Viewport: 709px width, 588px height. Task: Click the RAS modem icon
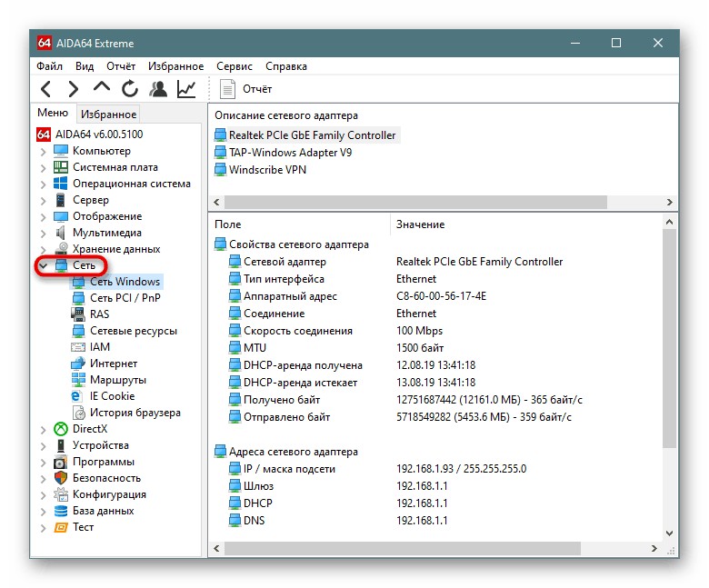click(x=78, y=314)
